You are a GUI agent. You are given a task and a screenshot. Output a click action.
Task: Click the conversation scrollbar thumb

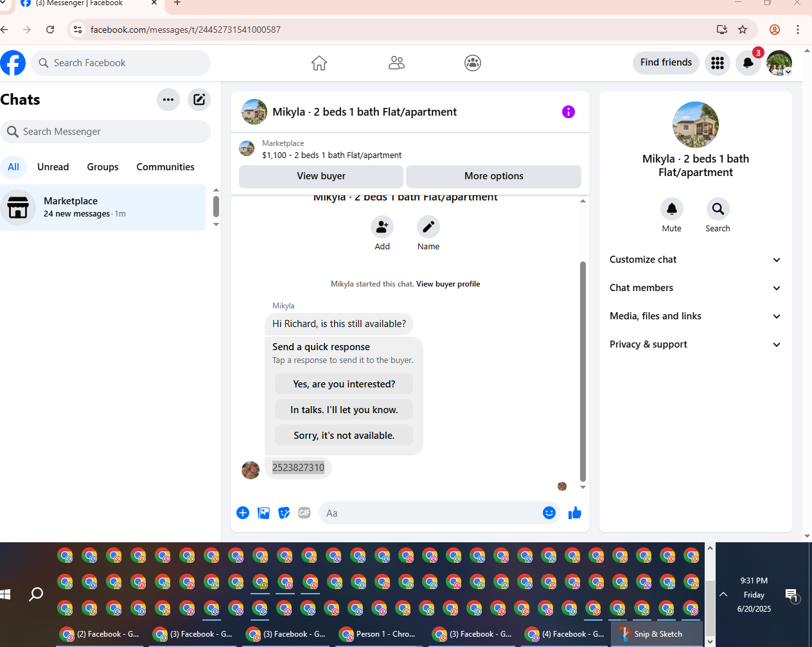pyautogui.click(x=583, y=371)
